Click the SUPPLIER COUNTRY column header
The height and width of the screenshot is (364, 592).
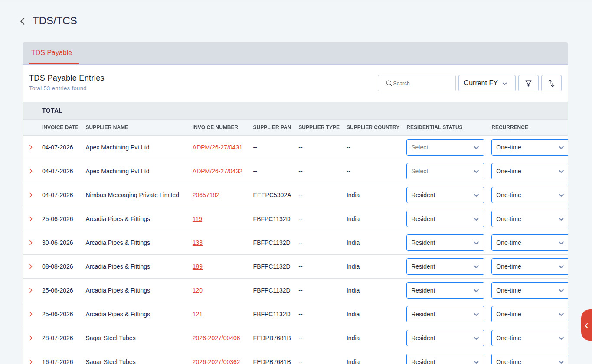(373, 127)
